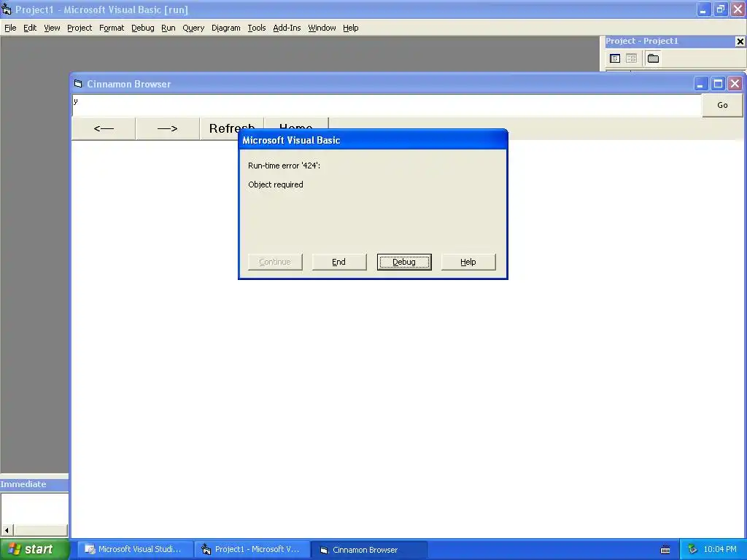Select Cinnamon Browser taskbar button
Viewport: 747px width, 560px height.
(x=369, y=550)
